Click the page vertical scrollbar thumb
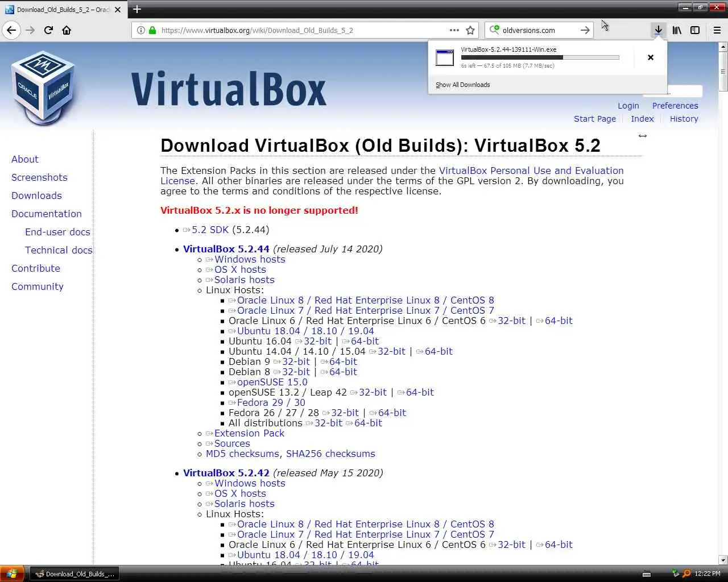This screenshot has height=582, width=728. (723, 72)
